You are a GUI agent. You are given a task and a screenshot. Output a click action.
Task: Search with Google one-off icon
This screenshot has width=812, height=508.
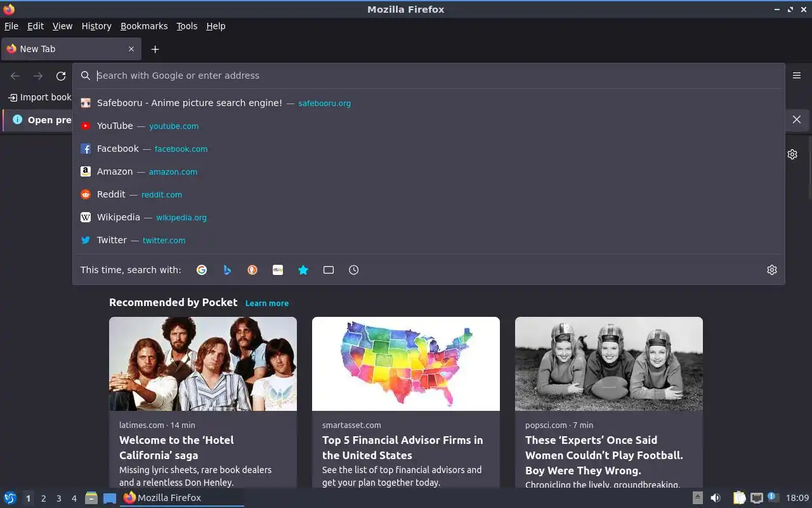pyautogui.click(x=202, y=270)
